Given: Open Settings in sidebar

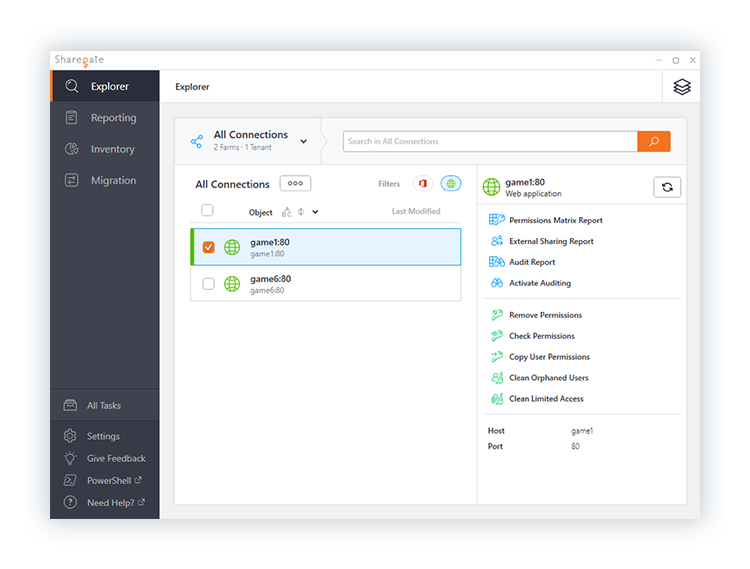Looking at the screenshot, I should click(103, 436).
